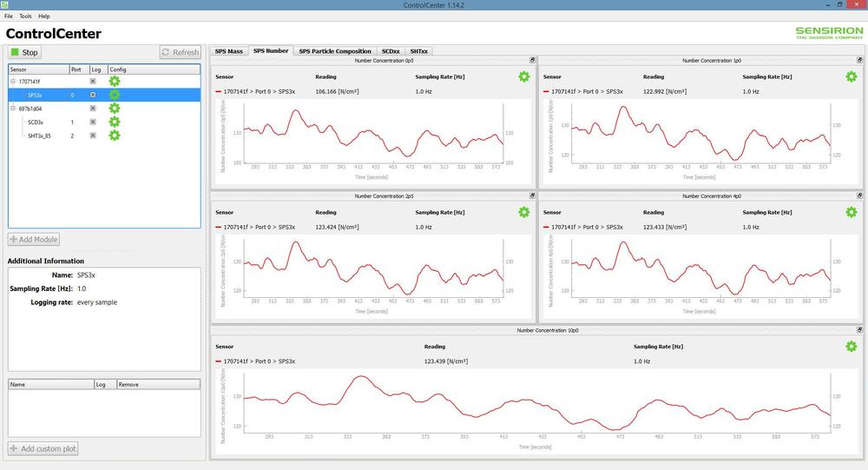Click config gear for SHT3x_85 sensor
868x470 pixels.
coord(114,136)
